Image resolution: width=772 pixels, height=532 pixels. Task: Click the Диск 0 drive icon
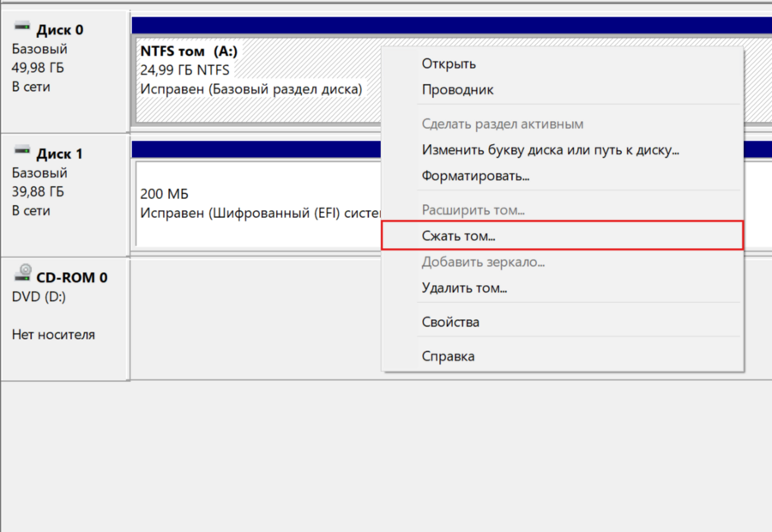pos(21,29)
